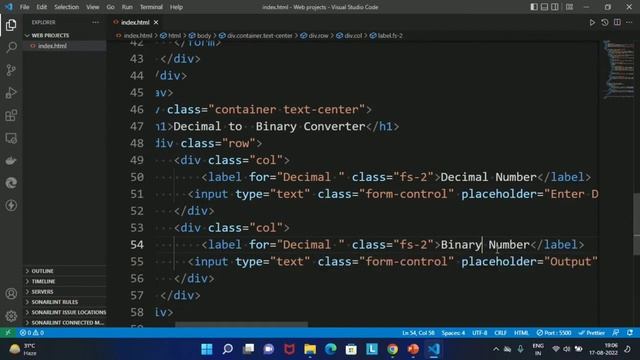640x360 pixels.
Task: Open the Accounts menu icon
Action: (x=11, y=293)
